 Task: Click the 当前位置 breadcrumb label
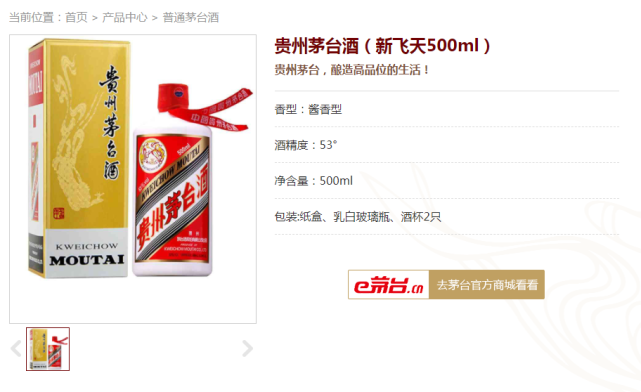click(31, 18)
